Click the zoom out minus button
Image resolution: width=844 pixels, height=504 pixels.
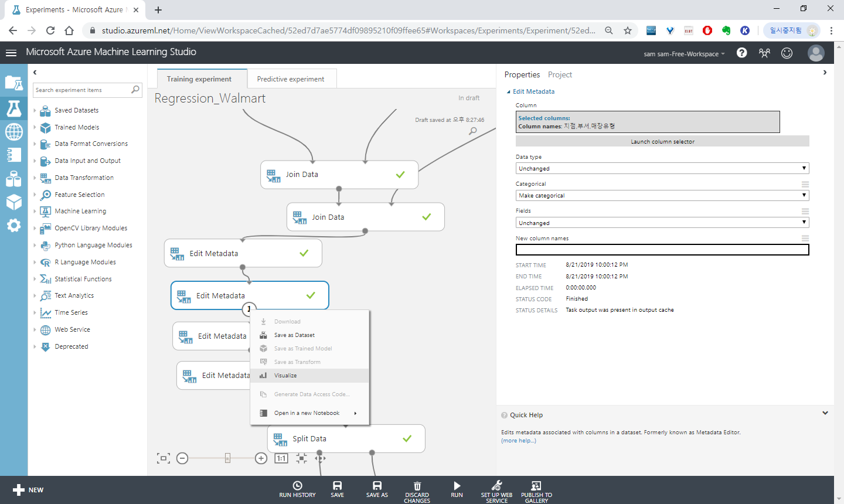pos(182,458)
